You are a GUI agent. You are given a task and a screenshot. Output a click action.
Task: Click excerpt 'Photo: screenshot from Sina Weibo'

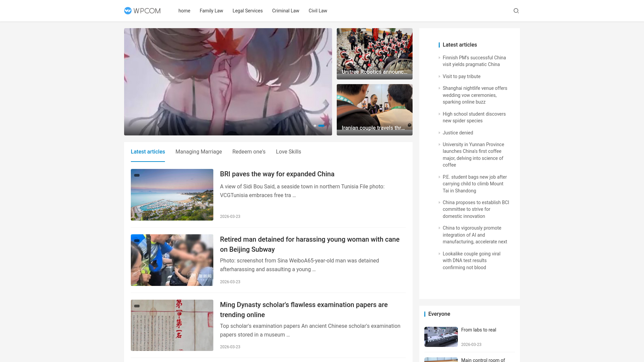[300, 265]
